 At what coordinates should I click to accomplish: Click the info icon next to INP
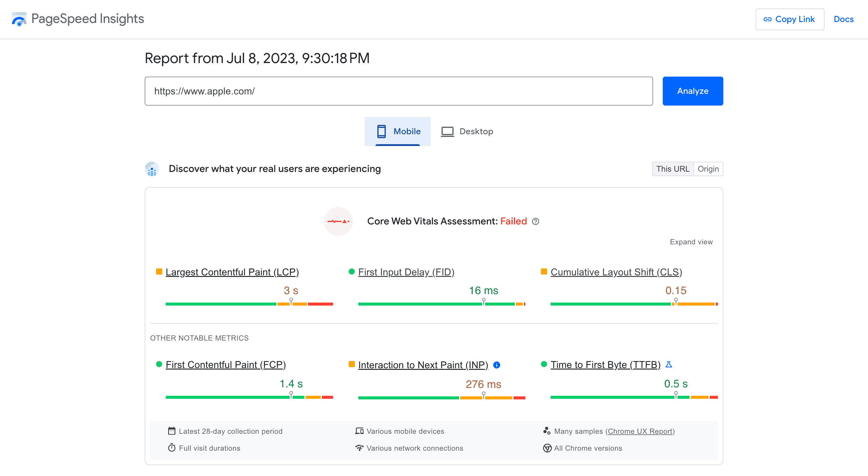point(496,365)
